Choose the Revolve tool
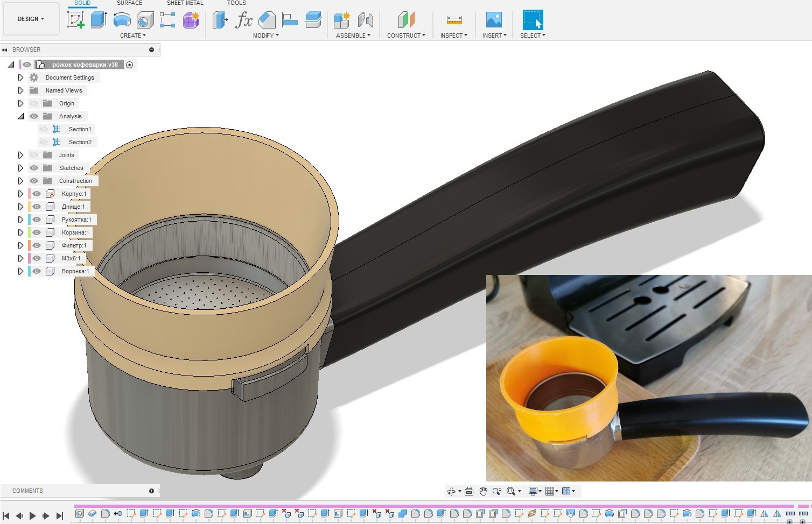 (x=122, y=20)
